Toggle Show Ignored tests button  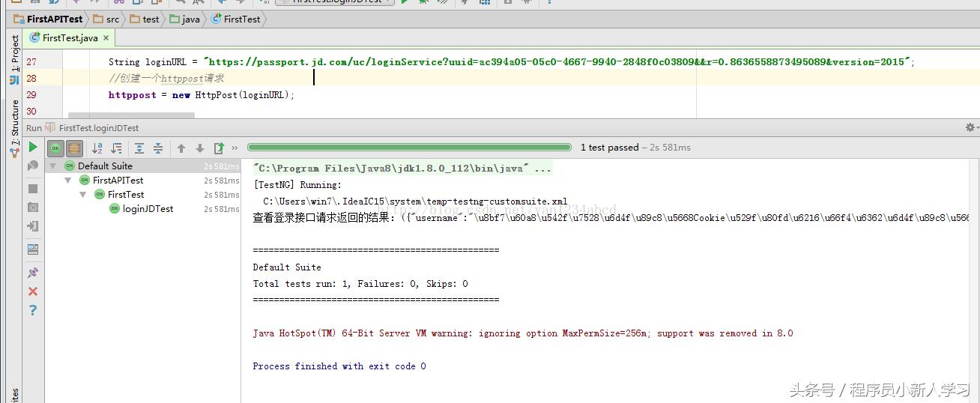pyautogui.click(x=74, y=148)
